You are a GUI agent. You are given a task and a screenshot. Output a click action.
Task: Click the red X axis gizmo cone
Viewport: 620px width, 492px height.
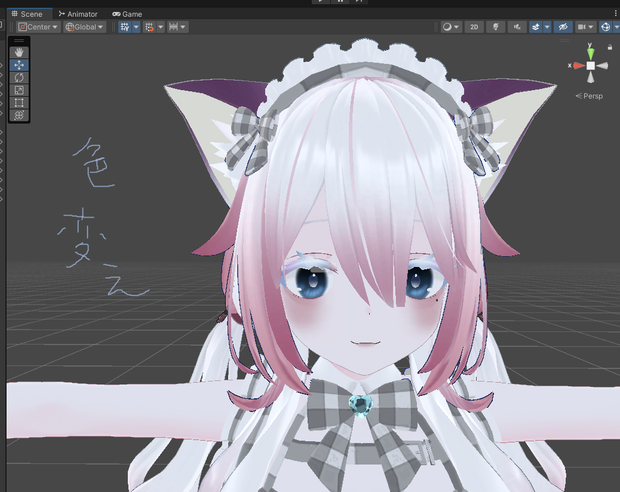[579, 66]
